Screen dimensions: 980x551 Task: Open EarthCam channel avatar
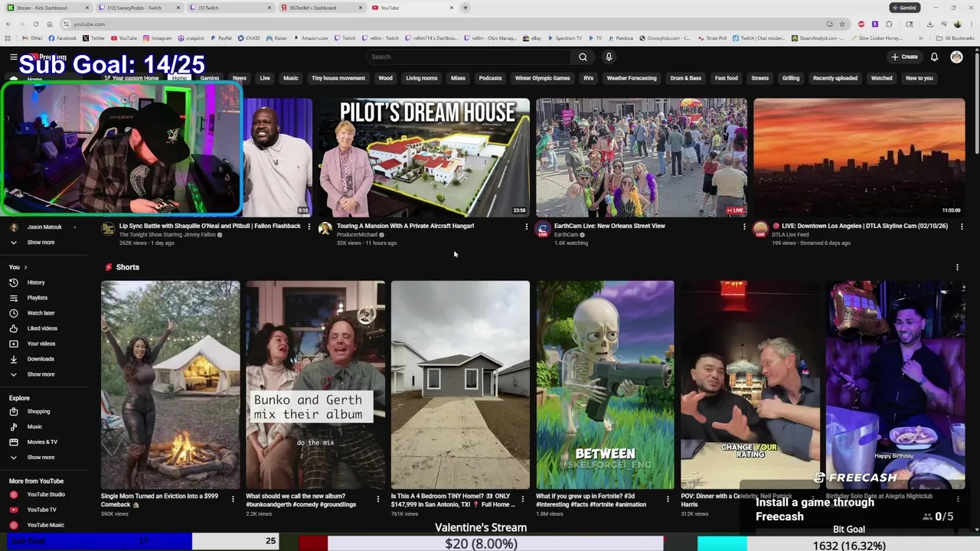[x=543, y=229]
